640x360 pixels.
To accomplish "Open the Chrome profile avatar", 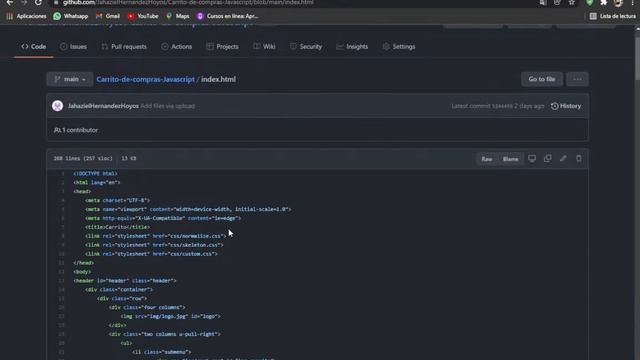I will pyautogui.click(x=618, y=2).
